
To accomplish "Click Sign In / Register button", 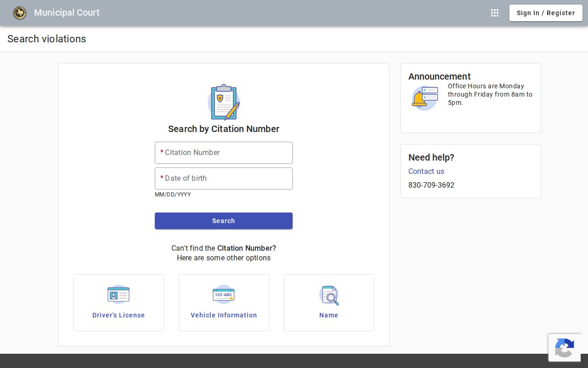I will click(x=546, y=13).
